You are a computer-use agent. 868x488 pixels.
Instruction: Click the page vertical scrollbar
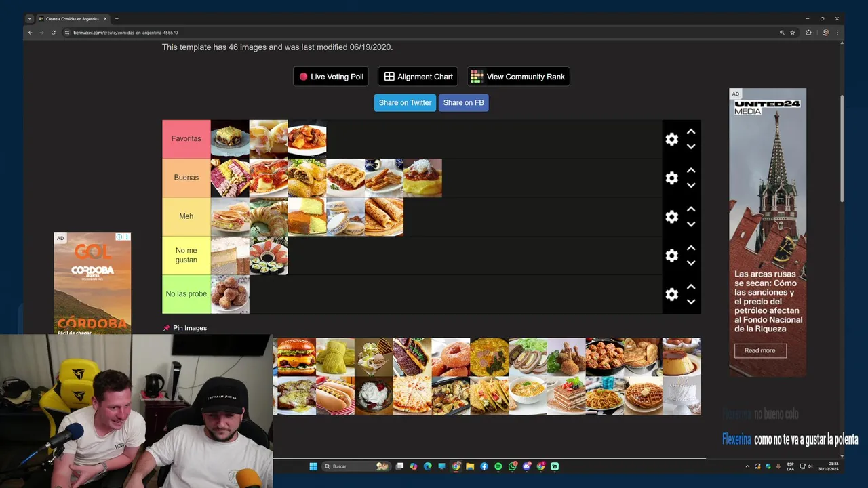click(842, 148)
